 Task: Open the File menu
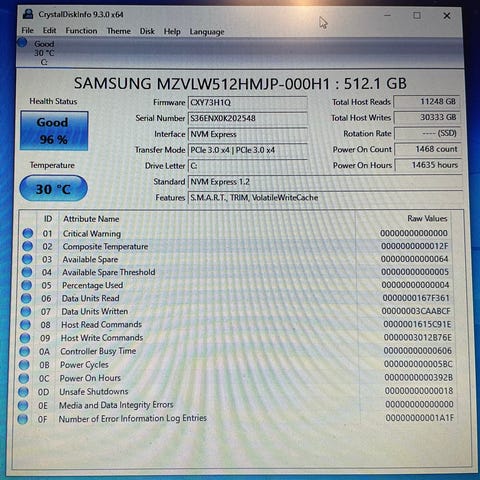click(x=28, y=31)
